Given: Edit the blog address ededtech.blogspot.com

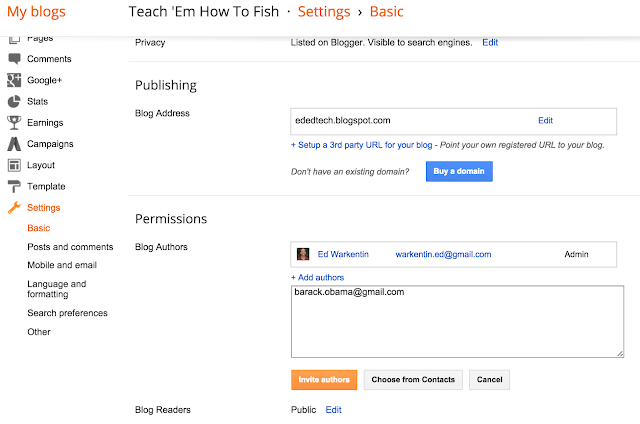Looking at the screenshot, I should [545, 120].
